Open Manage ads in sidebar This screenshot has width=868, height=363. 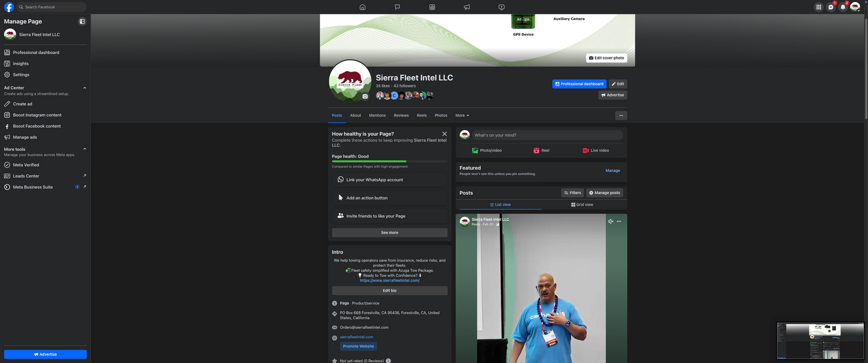pyautogui.click(x=45, y=137)
